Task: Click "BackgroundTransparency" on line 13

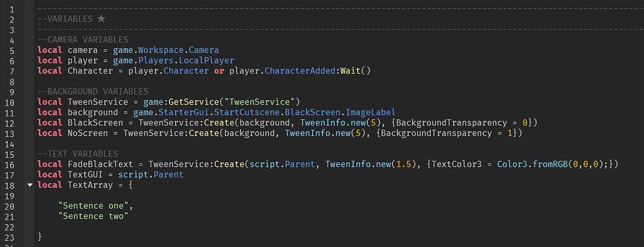Action: [x=436, y=133]
